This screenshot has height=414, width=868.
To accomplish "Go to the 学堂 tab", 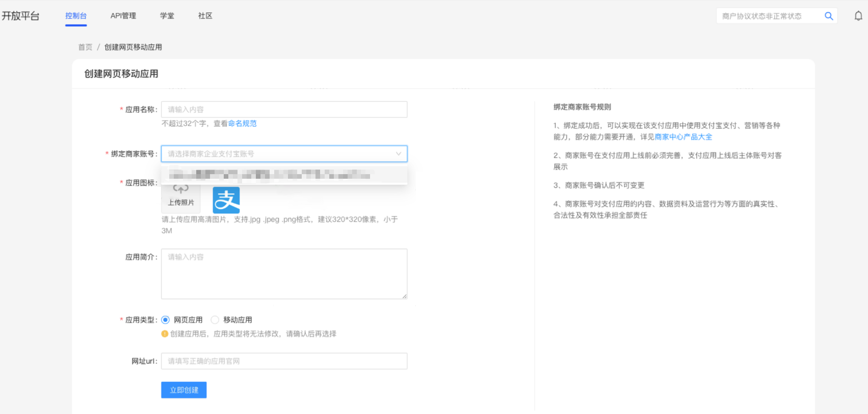I will [167, 16].
